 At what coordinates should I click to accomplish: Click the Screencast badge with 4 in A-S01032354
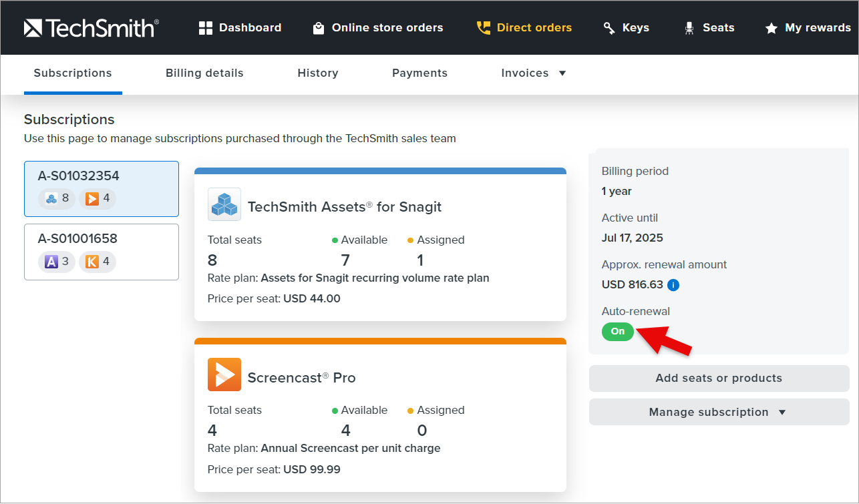coord(98,198)
